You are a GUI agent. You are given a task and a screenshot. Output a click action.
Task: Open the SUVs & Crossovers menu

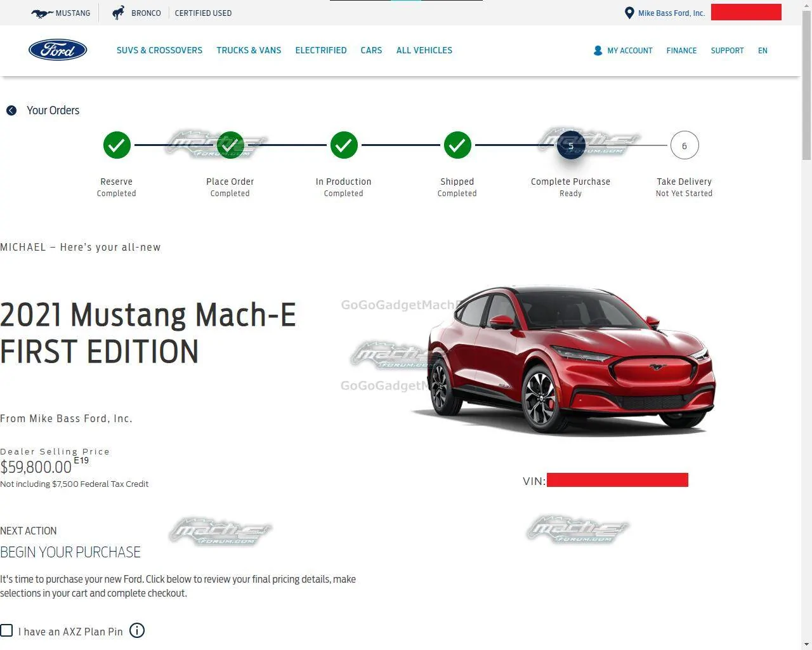tap(159, 50)
